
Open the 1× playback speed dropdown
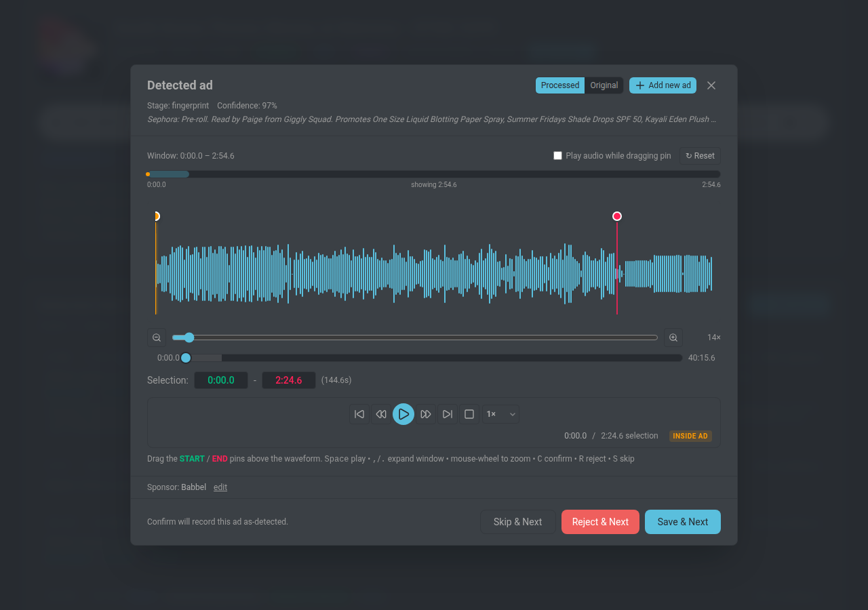[501, 414]
